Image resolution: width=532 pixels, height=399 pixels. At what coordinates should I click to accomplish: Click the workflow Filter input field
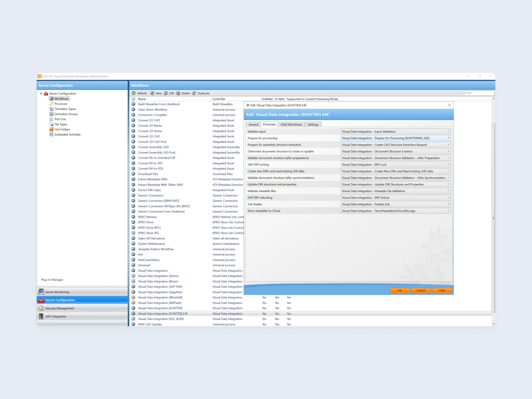[x=479, y=93]
